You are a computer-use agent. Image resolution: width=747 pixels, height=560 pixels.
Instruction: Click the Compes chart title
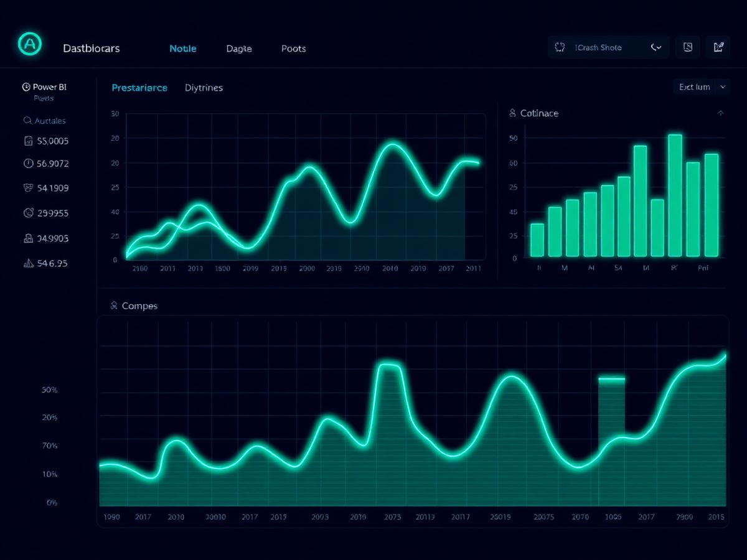(139, 306)
